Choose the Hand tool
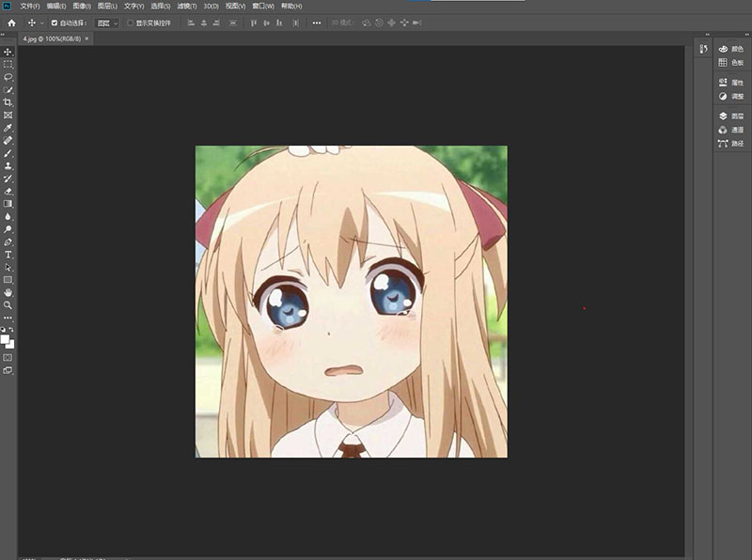Image resolution: width=752 pixels, height=560 pixels. [x=8, y=293]
